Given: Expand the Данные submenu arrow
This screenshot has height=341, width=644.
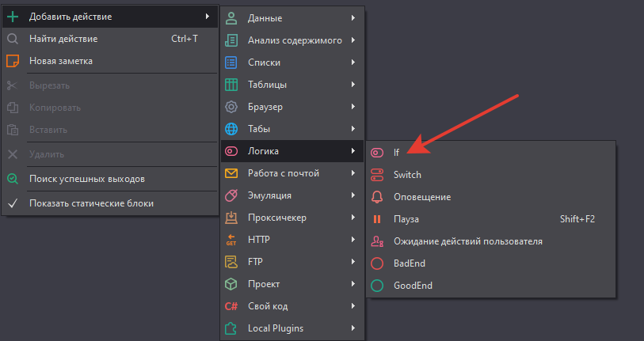Looking at the screenshot, I should point(352,17).
